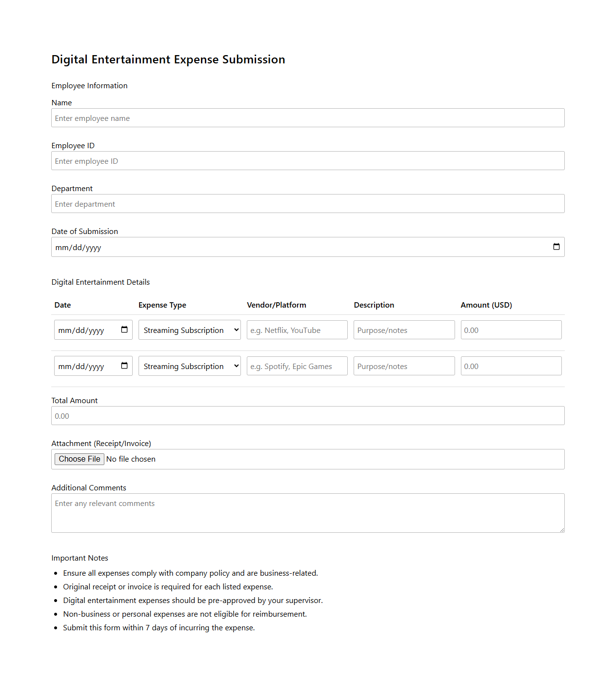
Task: Open the Date of Submission calendar picker icon
Action: (x=556, y=247)
